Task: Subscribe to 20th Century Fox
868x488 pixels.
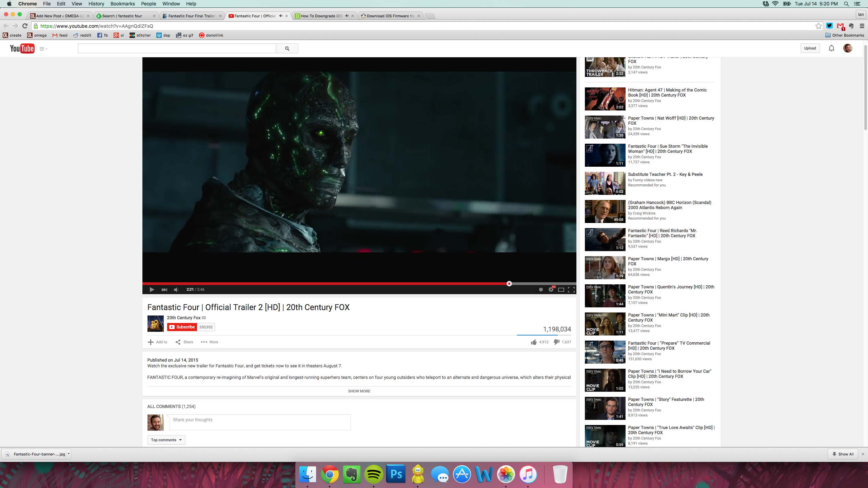Action: (182, 327)
